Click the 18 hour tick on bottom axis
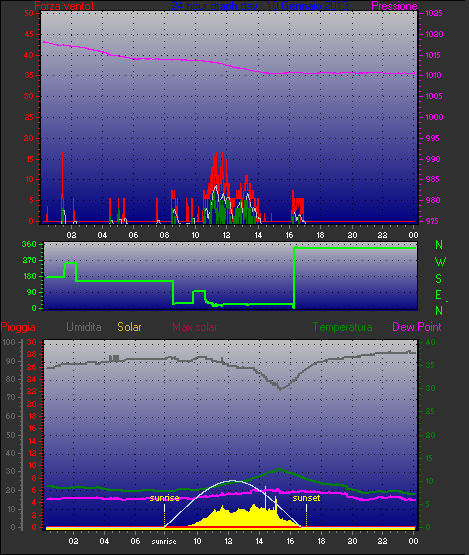 [x=321, y=541]
